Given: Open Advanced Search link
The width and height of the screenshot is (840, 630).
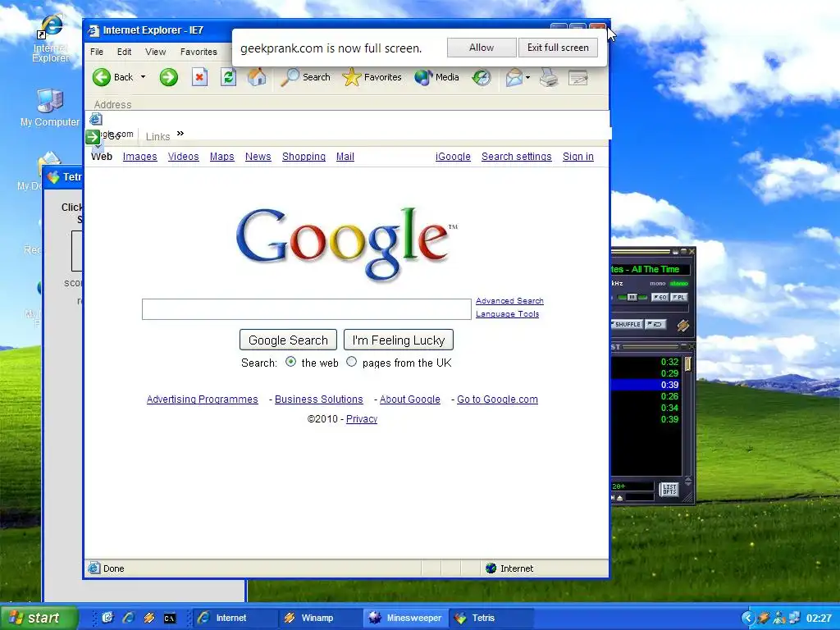Looking at the screenshot, I should pyautogui.click(x=509, y=301).
